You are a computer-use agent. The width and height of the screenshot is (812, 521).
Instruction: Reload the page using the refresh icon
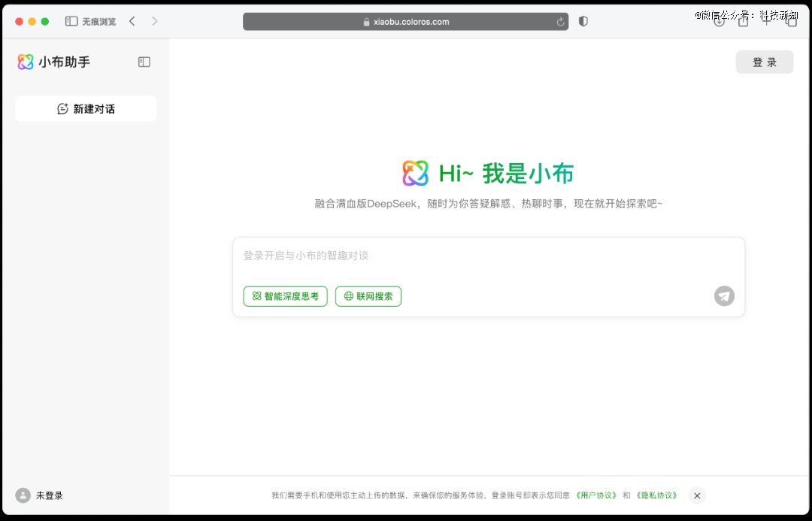[560, 22]
